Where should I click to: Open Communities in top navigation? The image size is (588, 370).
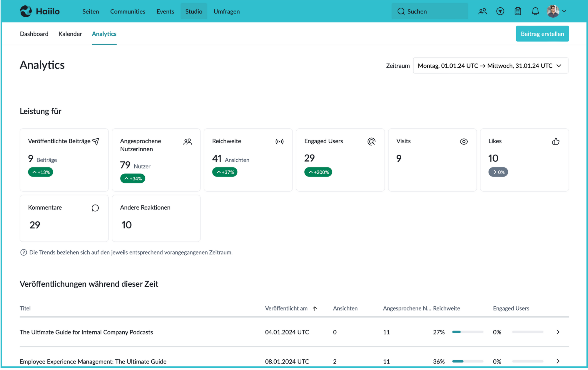[128, 11]
